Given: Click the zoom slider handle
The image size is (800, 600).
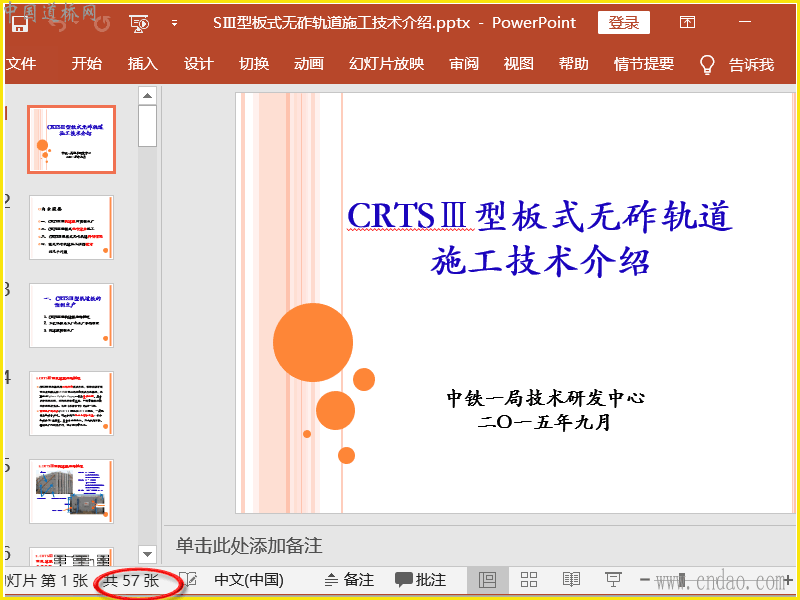Looking at the screenshot, I should point(683,580).
